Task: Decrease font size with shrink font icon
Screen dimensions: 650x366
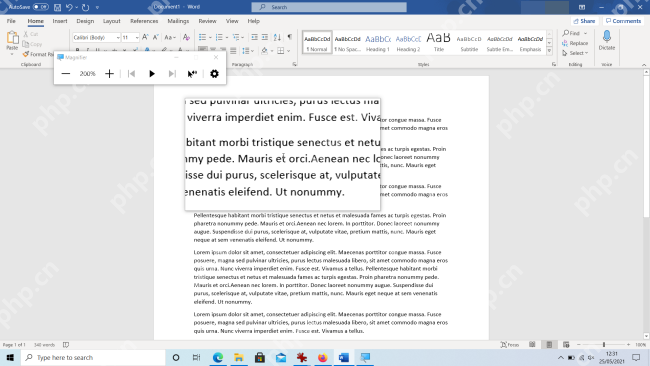Action: point(155,37)
